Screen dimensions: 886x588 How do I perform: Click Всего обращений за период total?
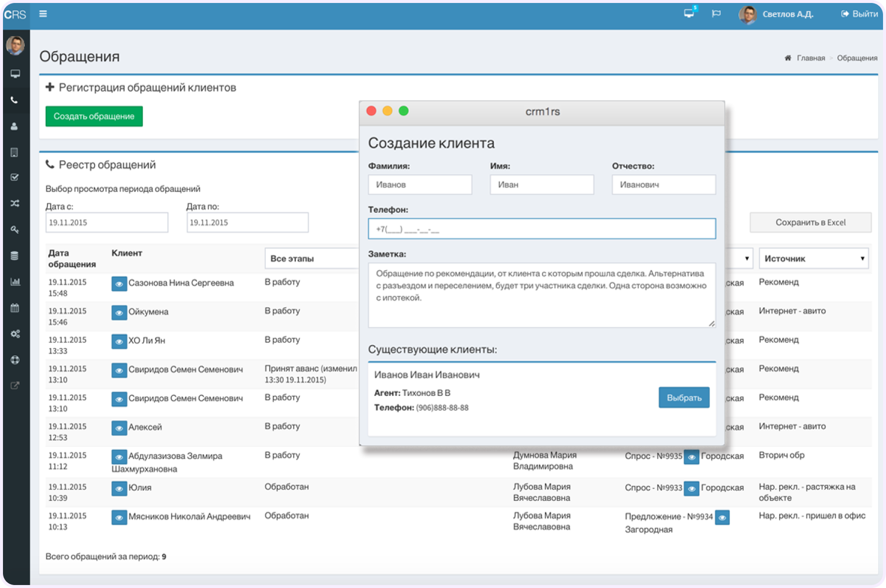tap(106, 556)
